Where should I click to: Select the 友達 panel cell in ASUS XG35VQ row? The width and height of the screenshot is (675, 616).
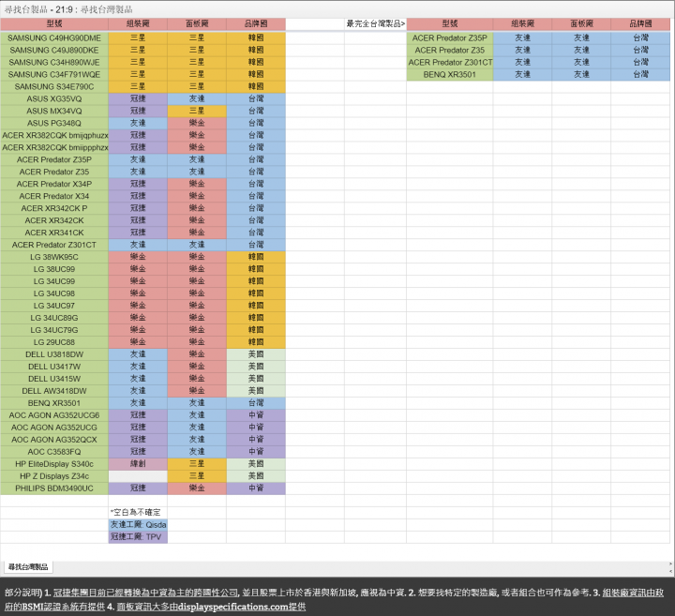pyautogui.click(x=197, y=98)
